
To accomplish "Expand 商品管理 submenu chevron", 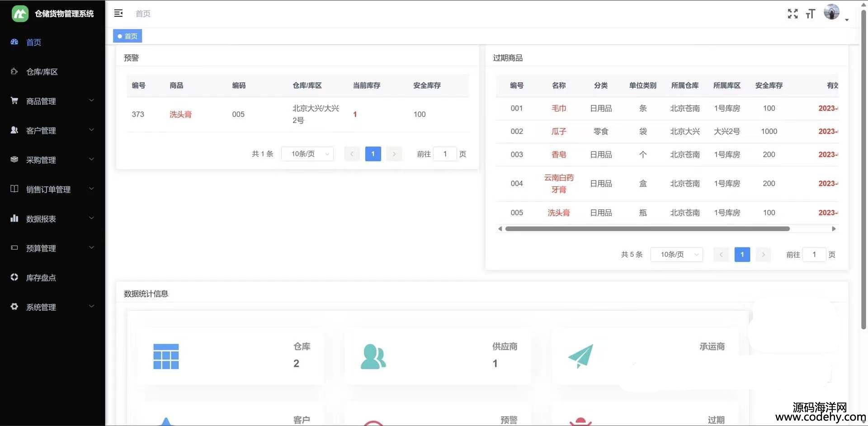I will 91,100.
